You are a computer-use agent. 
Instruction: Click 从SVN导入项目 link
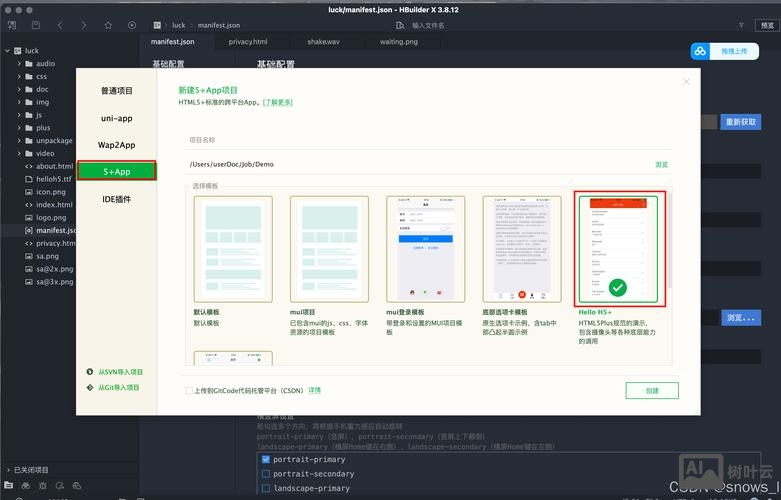[x=121, y=372]
